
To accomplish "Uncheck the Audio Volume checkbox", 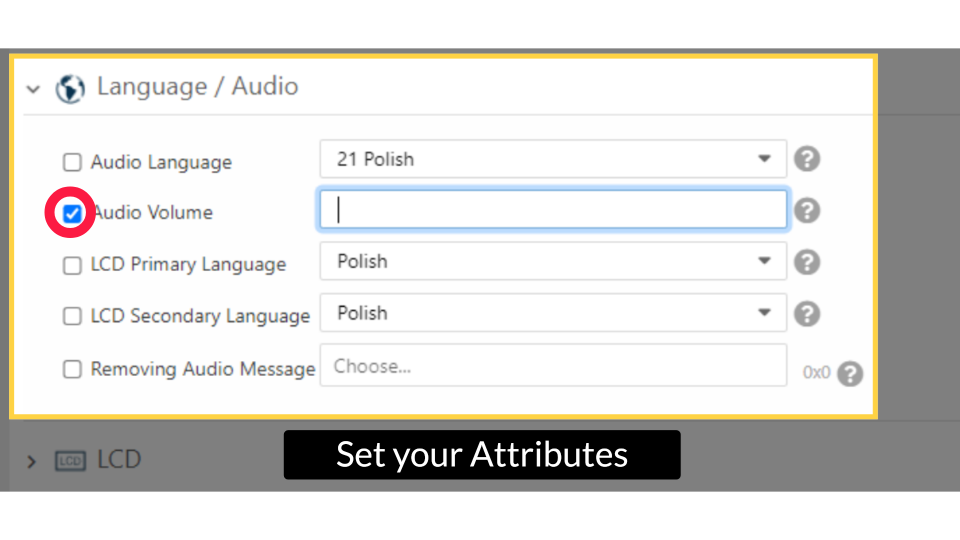I will pyautogui.click(x=72, y=213).
